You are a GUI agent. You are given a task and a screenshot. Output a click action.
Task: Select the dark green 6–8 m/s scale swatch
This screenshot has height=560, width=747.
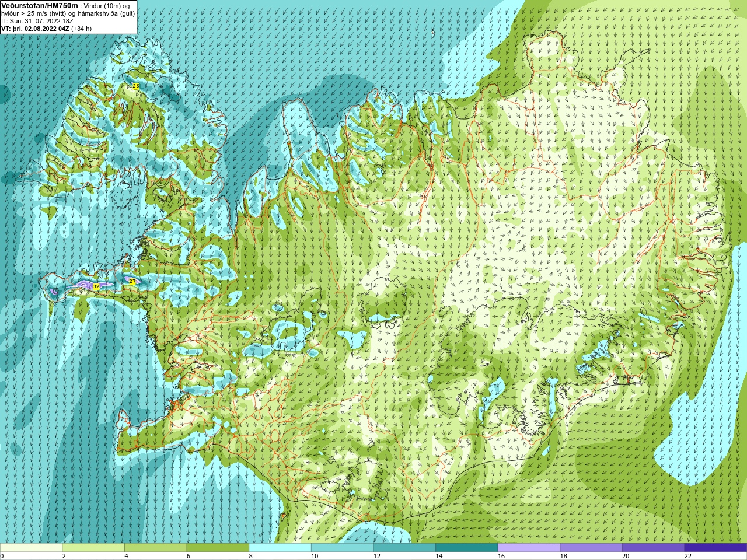218,548
